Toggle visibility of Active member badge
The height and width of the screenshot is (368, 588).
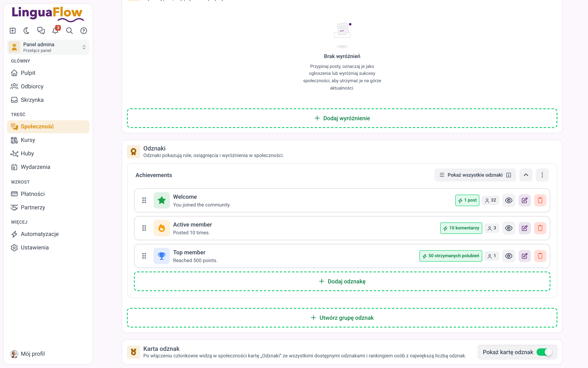point(509,228)
